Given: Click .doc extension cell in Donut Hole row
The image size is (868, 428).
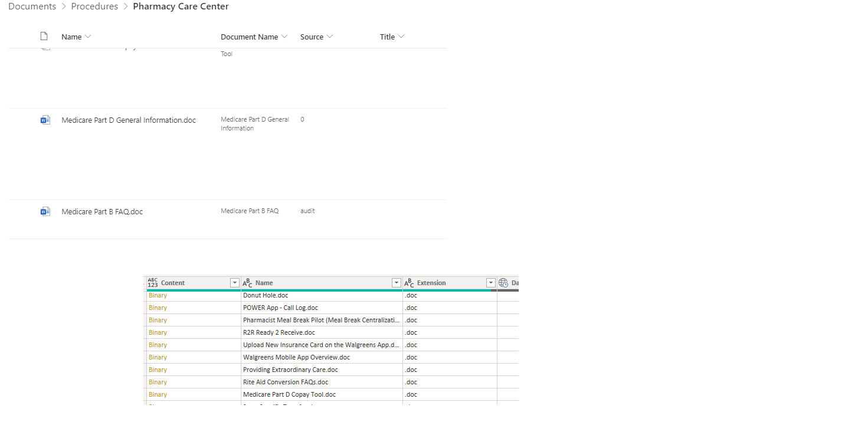Looking at the screenshot, I should (450, 295).
